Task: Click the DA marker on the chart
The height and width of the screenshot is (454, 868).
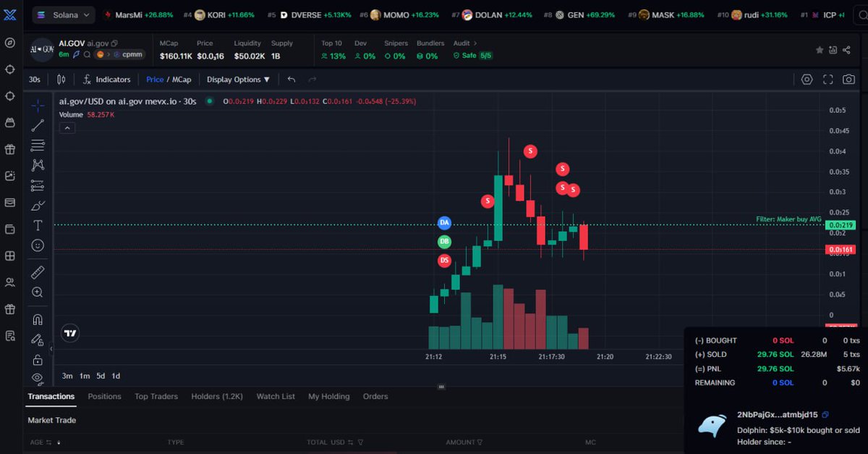Action: 444,223
